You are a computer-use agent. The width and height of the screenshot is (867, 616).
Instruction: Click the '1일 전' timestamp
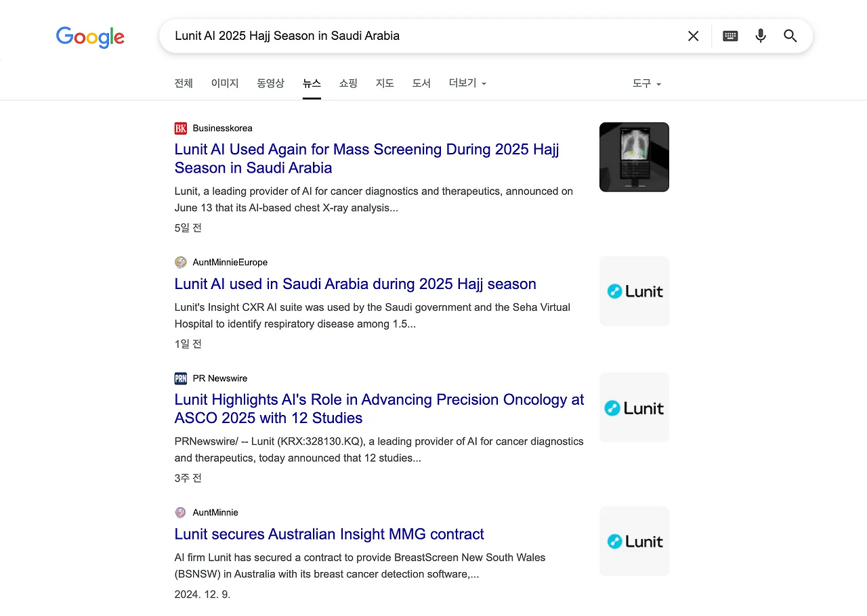pyautogui.click(x=188, y=344)
